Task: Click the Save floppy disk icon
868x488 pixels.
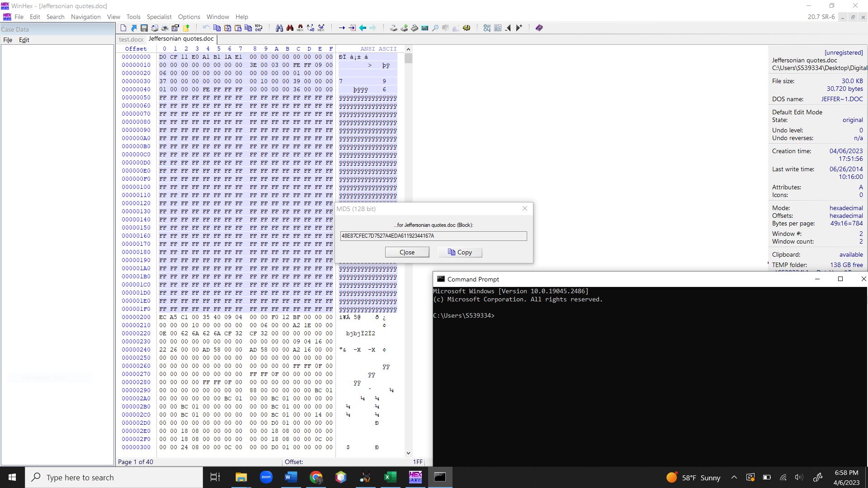Action: point(144,28)
